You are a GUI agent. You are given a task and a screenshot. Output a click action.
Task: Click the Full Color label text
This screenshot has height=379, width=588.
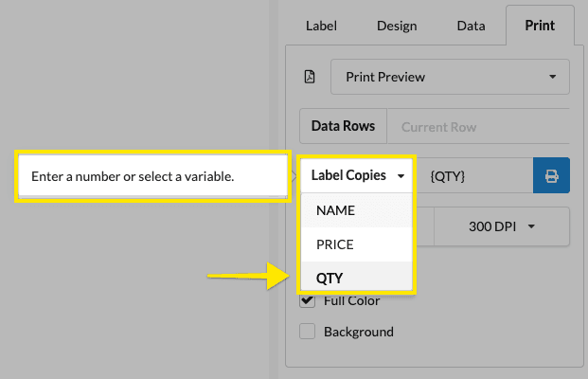tap(351, 301)
